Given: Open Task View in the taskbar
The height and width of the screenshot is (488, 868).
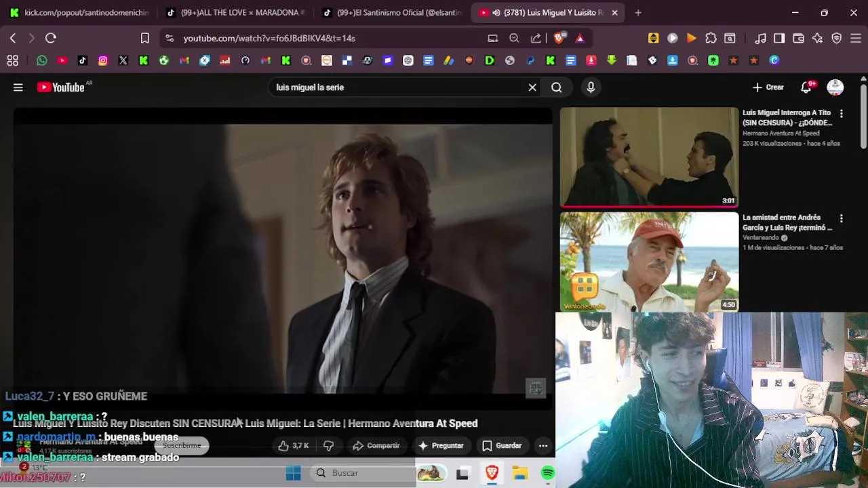Looking at the screenshot, I should 462,473.
